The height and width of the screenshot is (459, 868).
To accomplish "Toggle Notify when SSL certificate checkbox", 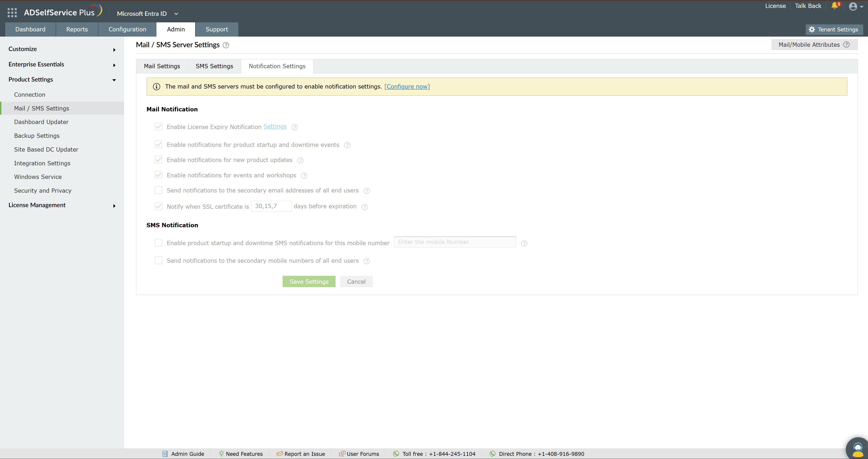I will tap(158, 206).
